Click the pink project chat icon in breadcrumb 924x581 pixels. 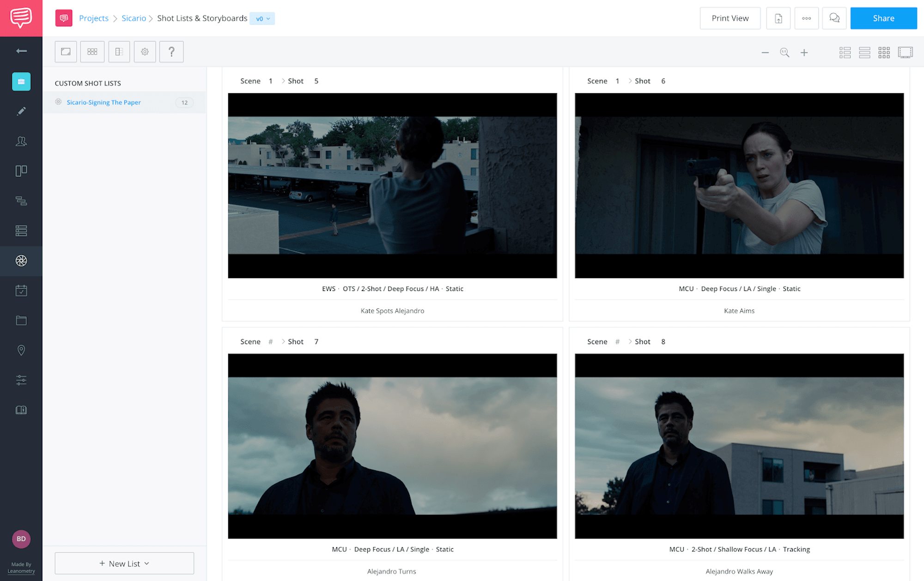click(64, 18)
